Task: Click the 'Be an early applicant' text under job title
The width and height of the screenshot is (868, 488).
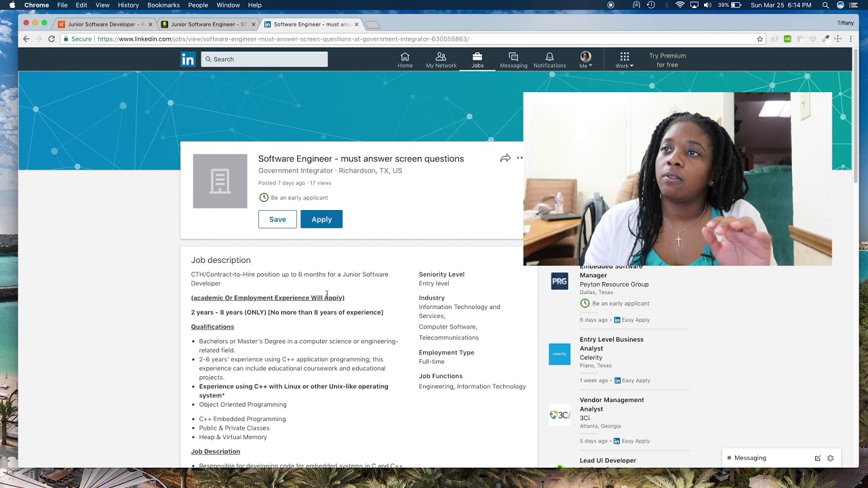Action: coord(299,198)
